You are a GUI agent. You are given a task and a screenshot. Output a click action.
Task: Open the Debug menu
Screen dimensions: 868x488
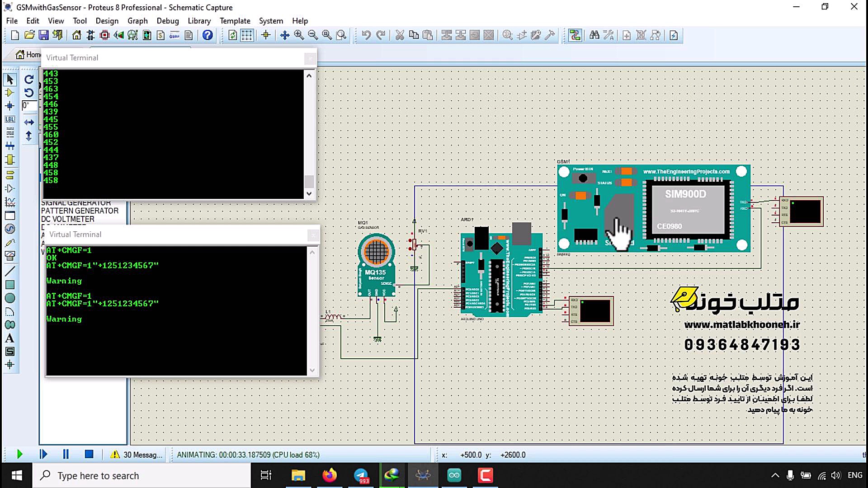point(168,21)
